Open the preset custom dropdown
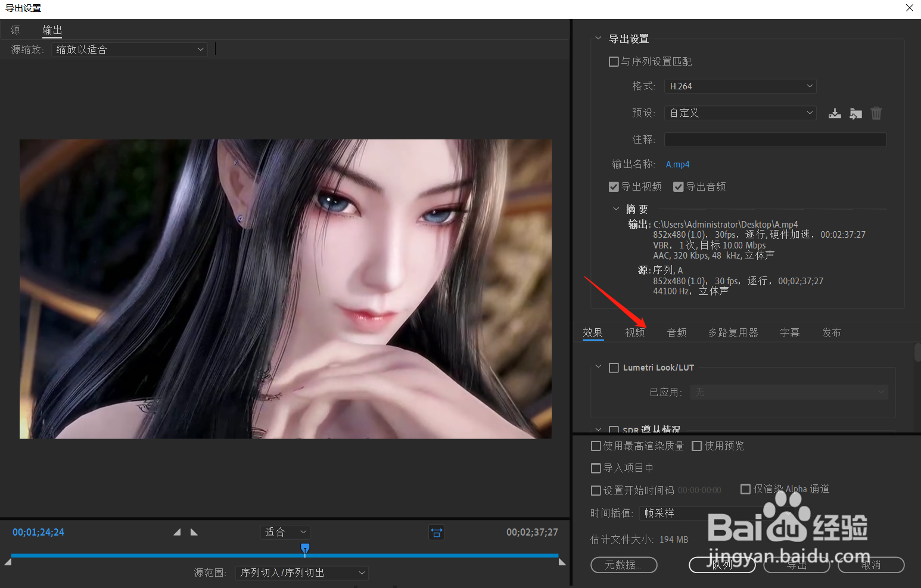Image resolution: width=921 pixels, height=588 pixels. click(740, 113)
